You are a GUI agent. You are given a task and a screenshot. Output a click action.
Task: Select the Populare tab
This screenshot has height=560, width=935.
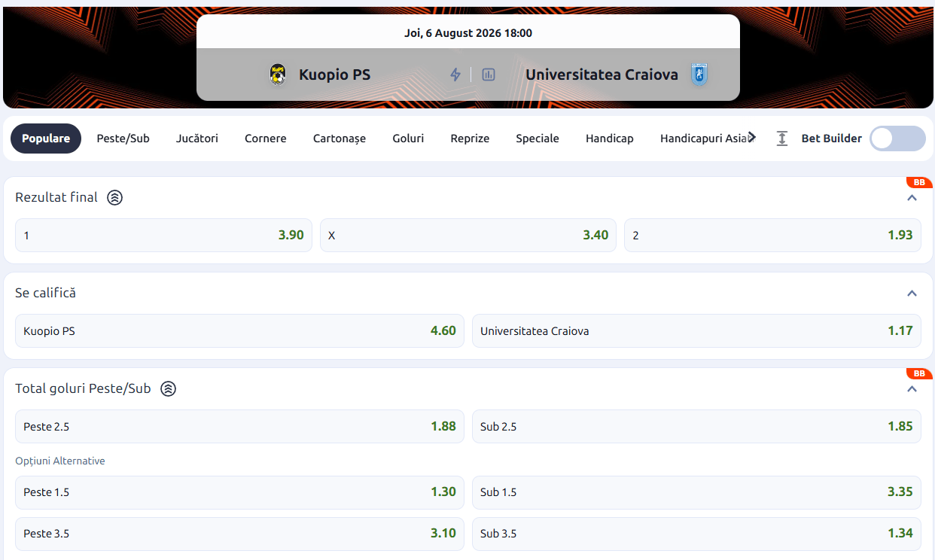[x=46, y=138]
